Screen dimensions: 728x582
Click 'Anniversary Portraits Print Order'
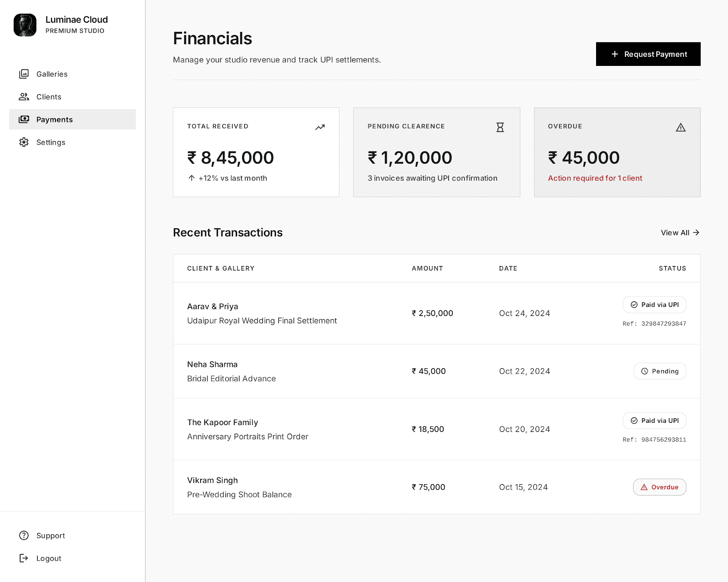(248, 436)
